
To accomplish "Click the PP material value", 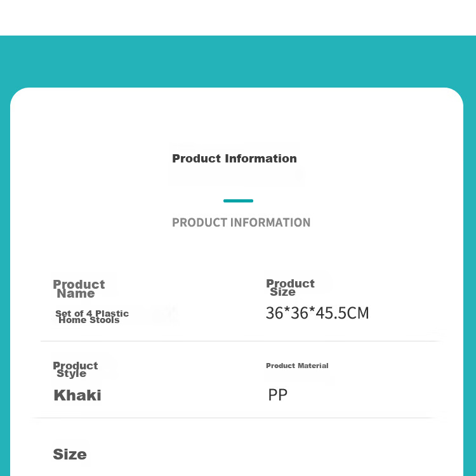I will [x=277, y=395].
